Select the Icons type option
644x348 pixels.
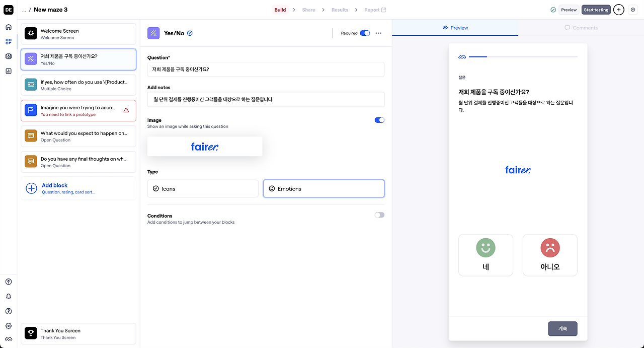(203, 189)
